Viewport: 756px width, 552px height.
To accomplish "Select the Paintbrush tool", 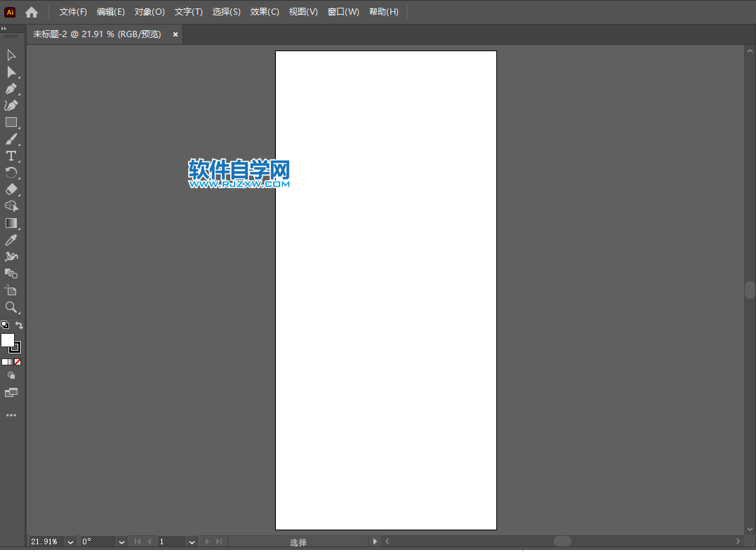I will [11, 140].
